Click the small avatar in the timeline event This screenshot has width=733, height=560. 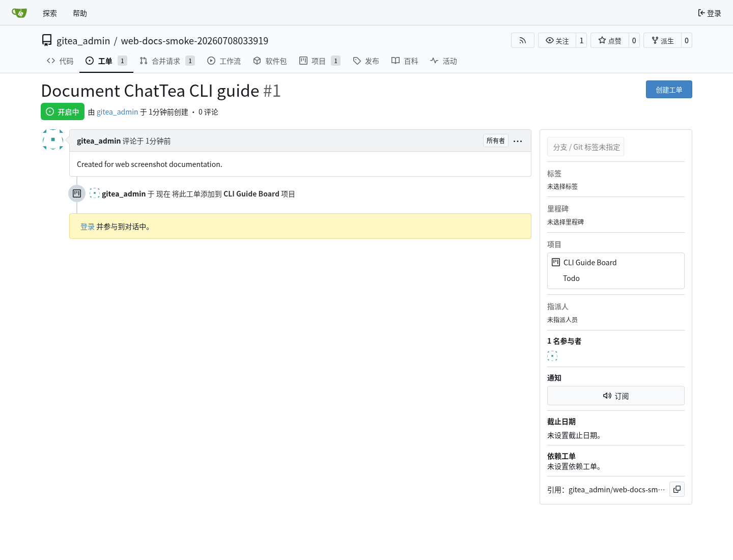[x=95, y=193]
